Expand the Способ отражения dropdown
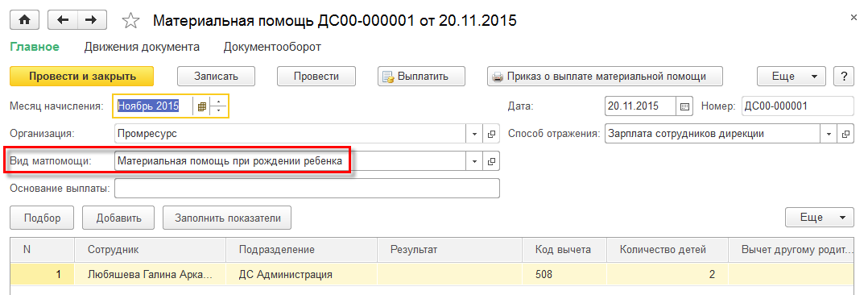Screen dimensions: 868x295 pos(829,134)
